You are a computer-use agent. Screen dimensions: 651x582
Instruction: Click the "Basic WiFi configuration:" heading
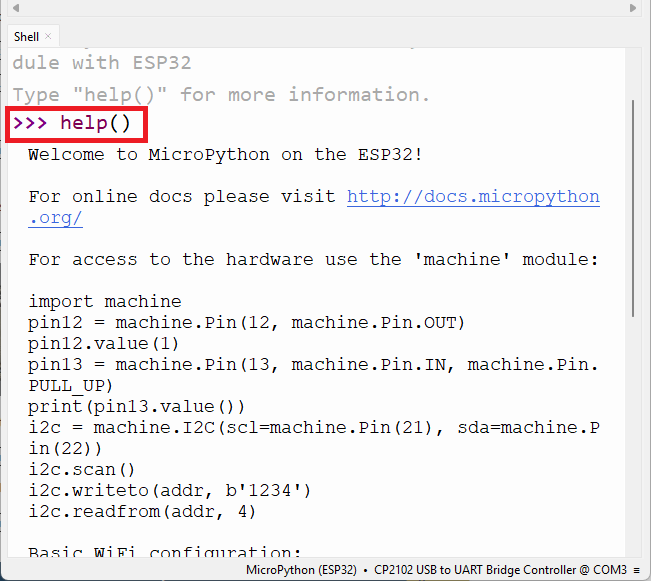coord(165,551)
